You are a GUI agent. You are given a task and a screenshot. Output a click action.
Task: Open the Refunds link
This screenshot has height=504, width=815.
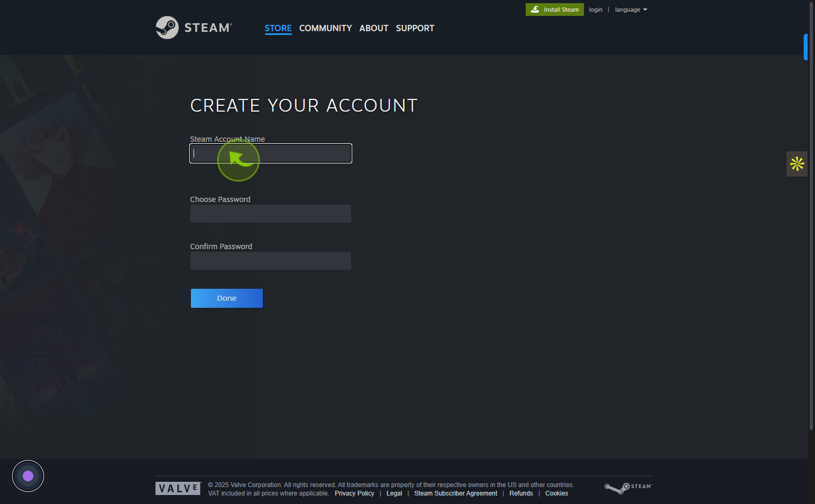coord(521,493)
